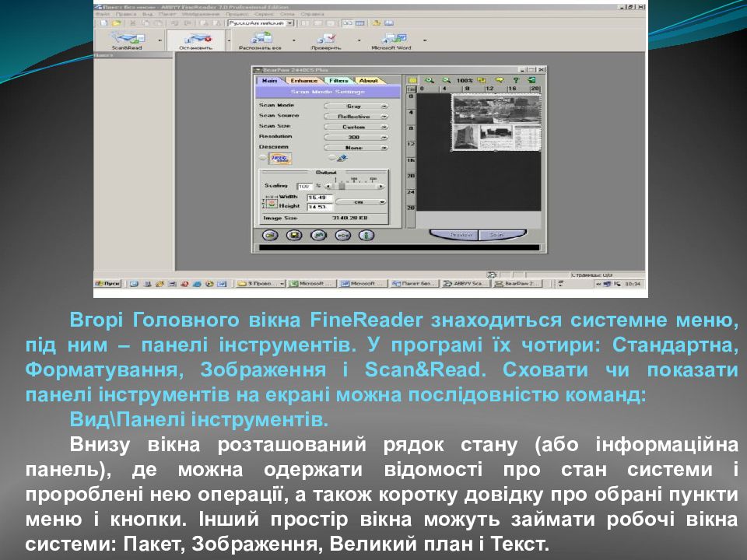Switch to the BearPaw 2... taskbar button
Screen dimensions: 747x560
(x=517, y=283)
